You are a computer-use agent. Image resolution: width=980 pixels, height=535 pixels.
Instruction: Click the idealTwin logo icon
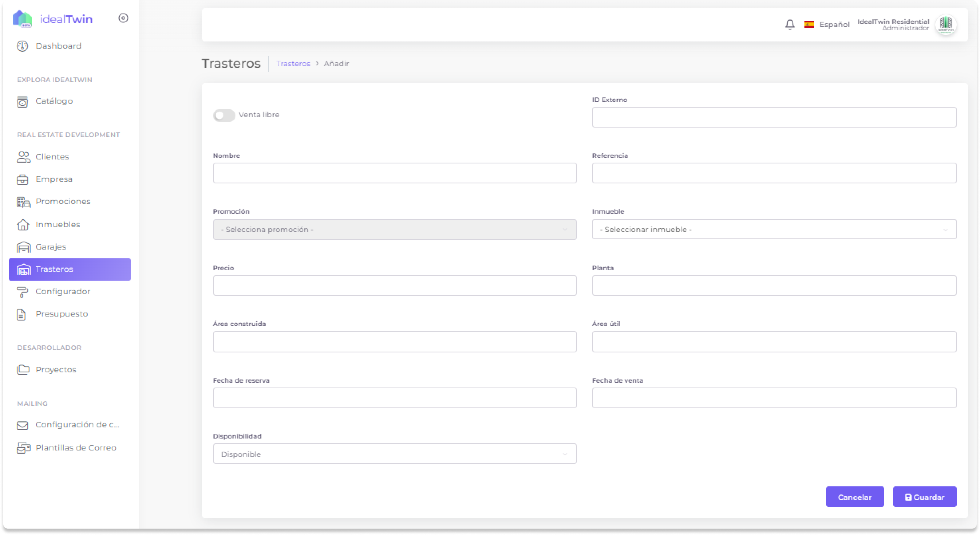point(22,19)
